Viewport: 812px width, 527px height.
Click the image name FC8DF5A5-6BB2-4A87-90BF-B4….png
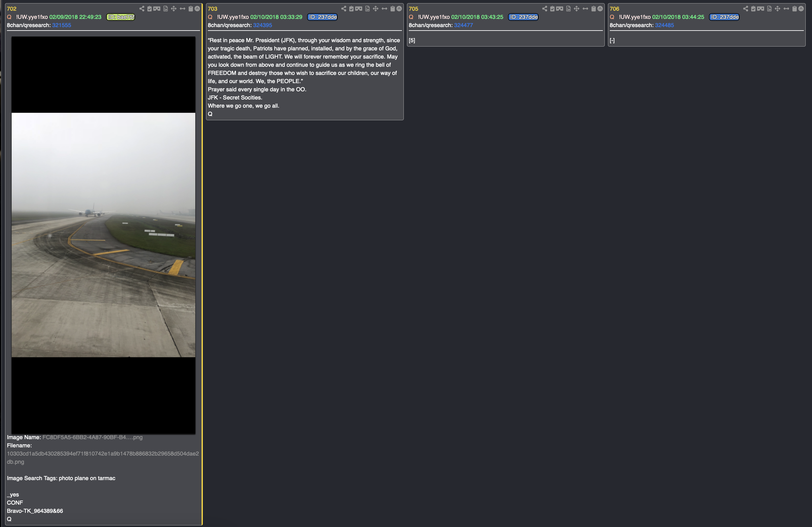click(x=93, y=437)
